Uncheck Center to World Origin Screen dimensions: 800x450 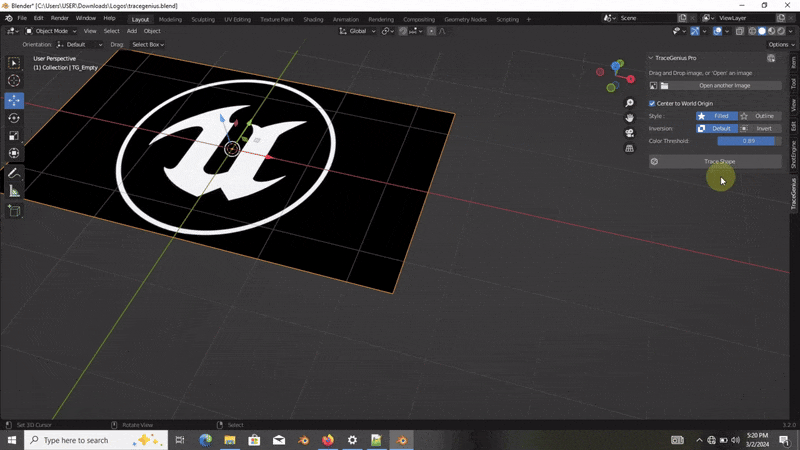pos(652,104)
